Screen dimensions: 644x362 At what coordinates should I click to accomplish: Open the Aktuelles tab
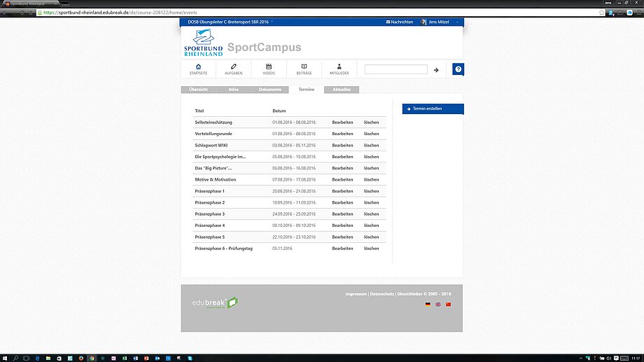click(342, 90)
